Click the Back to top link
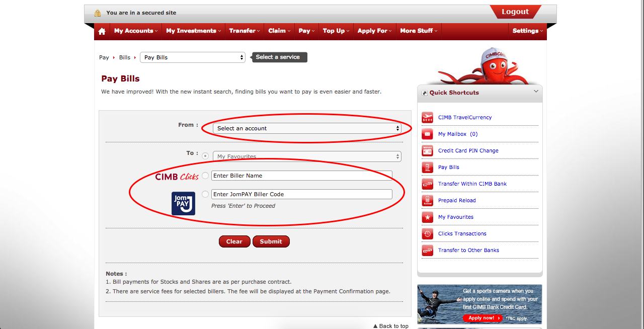 coord(391,326)
